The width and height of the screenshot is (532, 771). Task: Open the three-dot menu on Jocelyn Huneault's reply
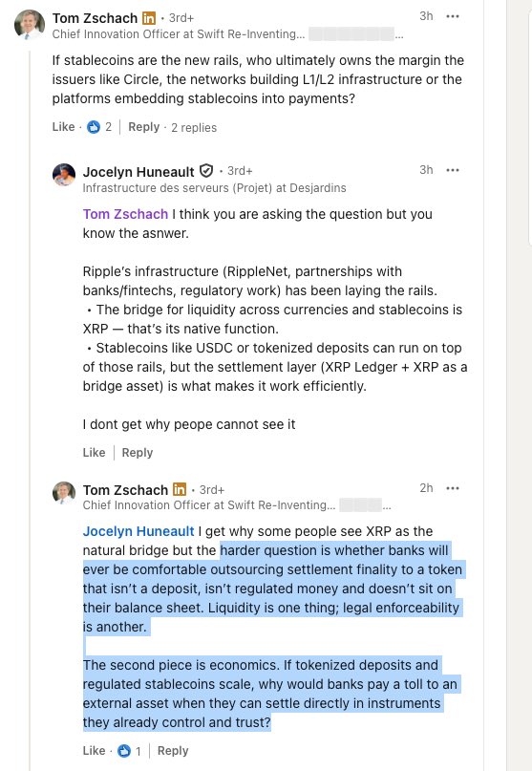(x=453, y=170)
